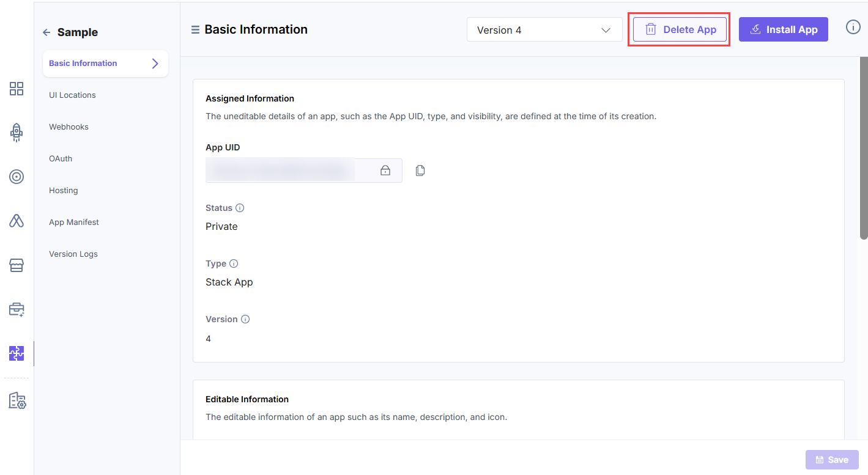868x475 pixels.
Task: Click the target circle icon in sidebar
Action: 17,177
